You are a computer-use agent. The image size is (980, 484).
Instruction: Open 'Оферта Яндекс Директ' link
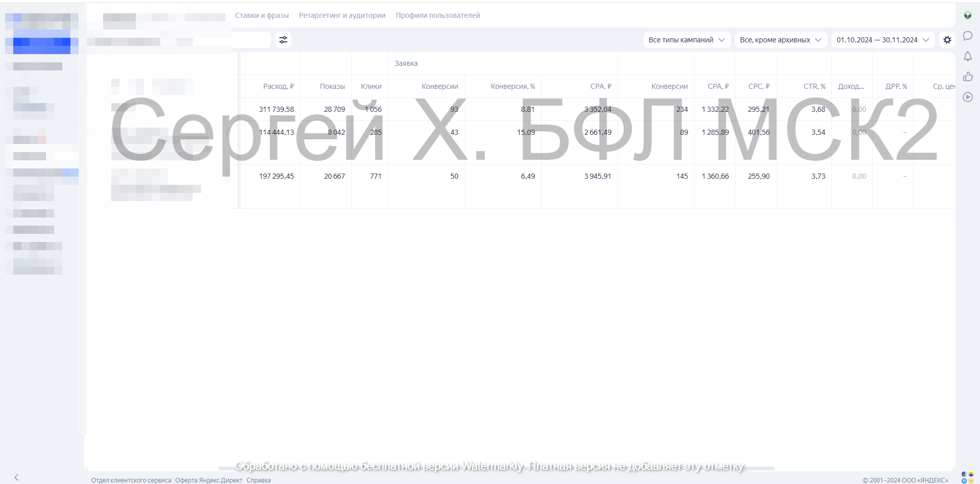(209, 480)
